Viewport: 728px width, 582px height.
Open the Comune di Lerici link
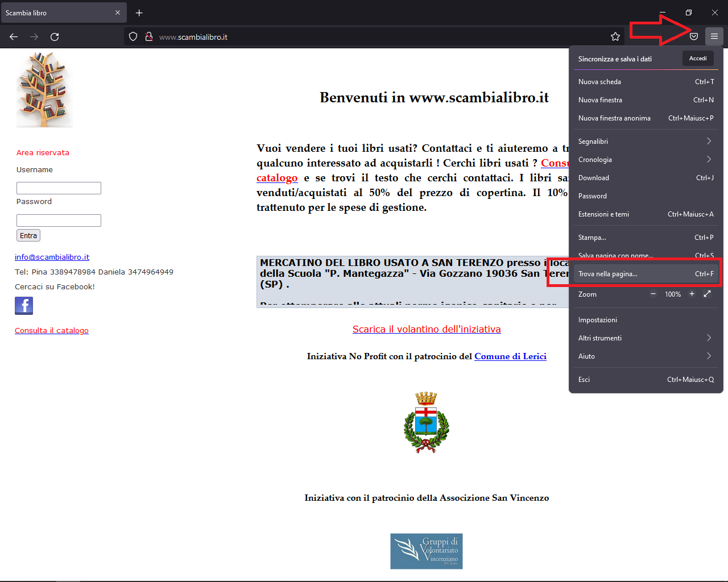[510, 356]
